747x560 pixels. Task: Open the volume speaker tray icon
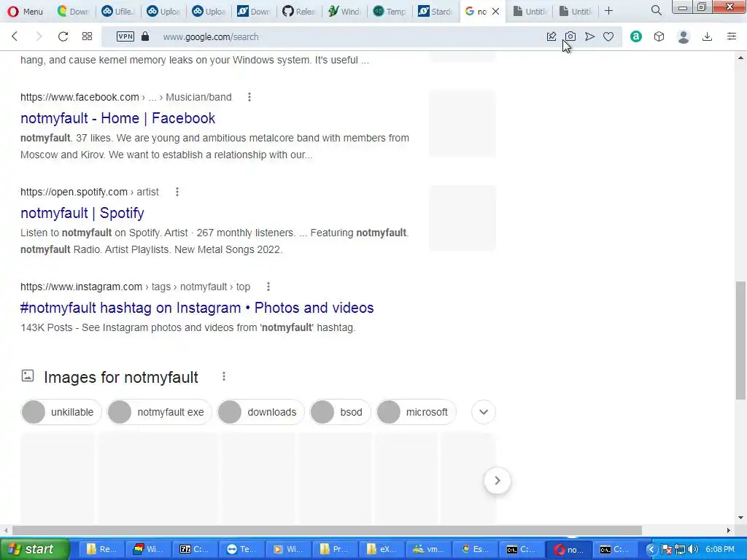point(693,550)
